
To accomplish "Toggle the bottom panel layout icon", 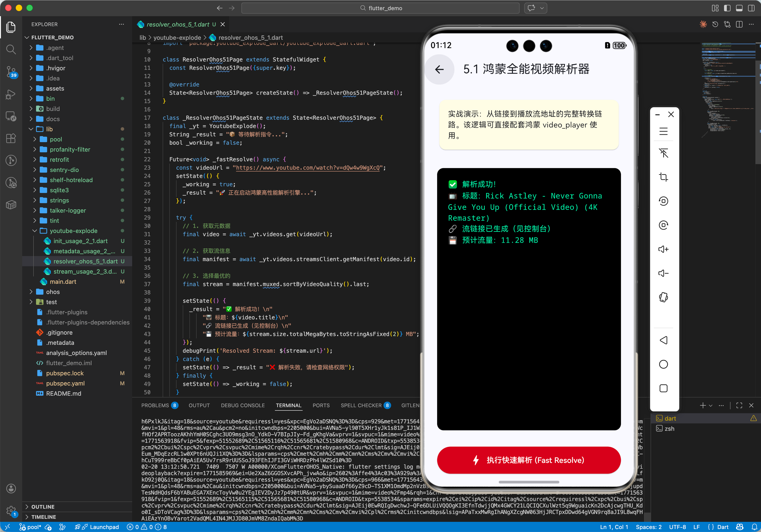I will tap(739, 8).
